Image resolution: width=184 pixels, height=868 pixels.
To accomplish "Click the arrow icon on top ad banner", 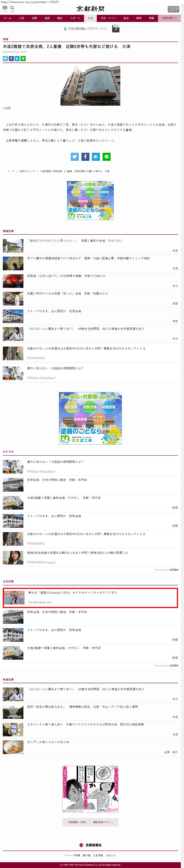I will click(x=116, y=29).
